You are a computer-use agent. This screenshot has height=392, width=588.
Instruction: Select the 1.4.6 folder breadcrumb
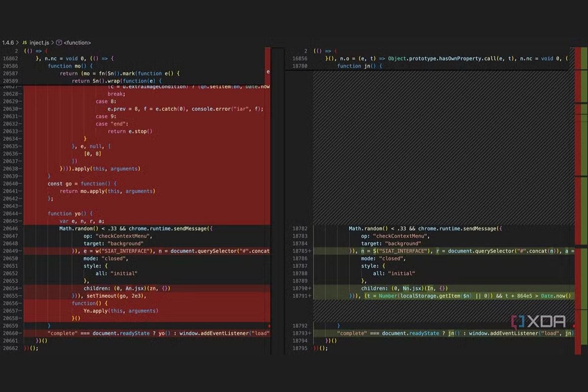tap(7, 43)
